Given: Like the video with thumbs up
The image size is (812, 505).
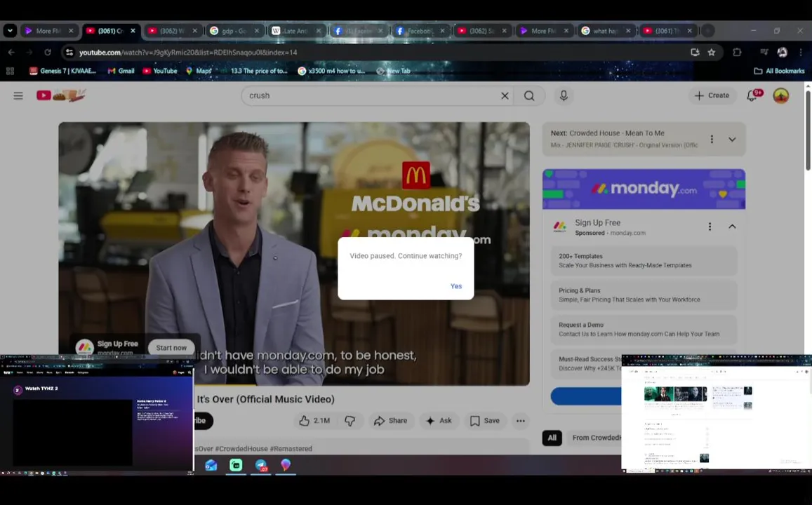Looking at the screenshot, I should [315, 421].
